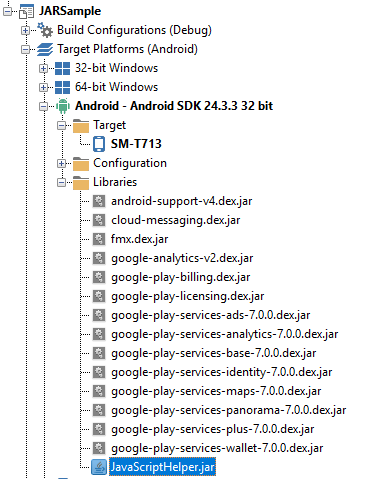The width and height of the screenshot is (367, 479).
Task: Select the Libraries folder label
Action: [115, 182]
